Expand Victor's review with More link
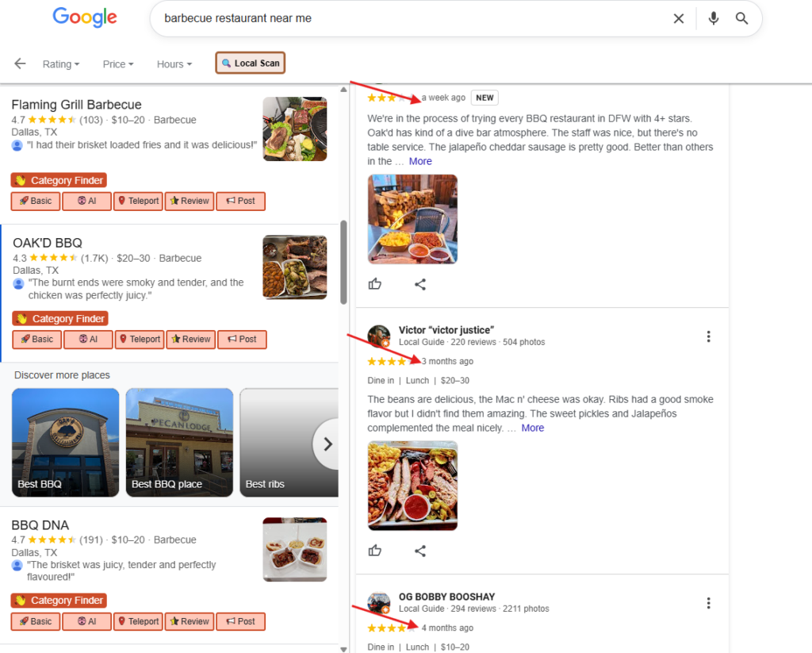812x653 pixels. pyautogui.click(x=532, y=428)
